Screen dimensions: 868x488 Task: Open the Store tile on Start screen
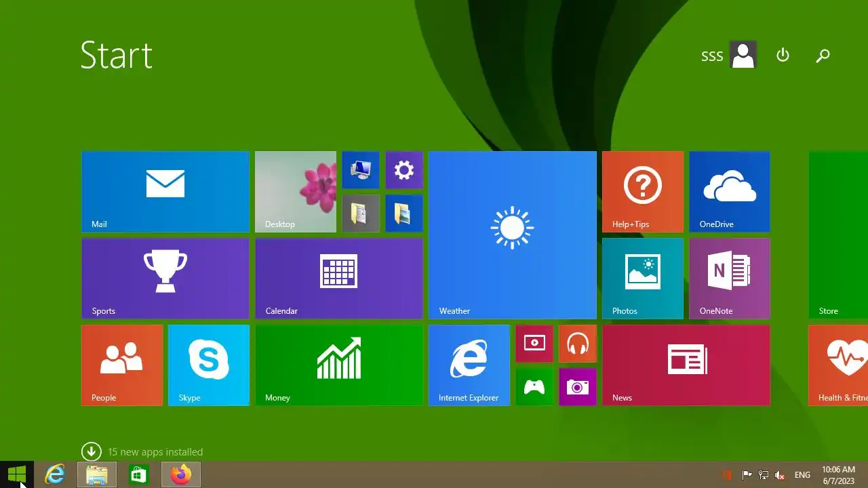(x=838, y=235)
